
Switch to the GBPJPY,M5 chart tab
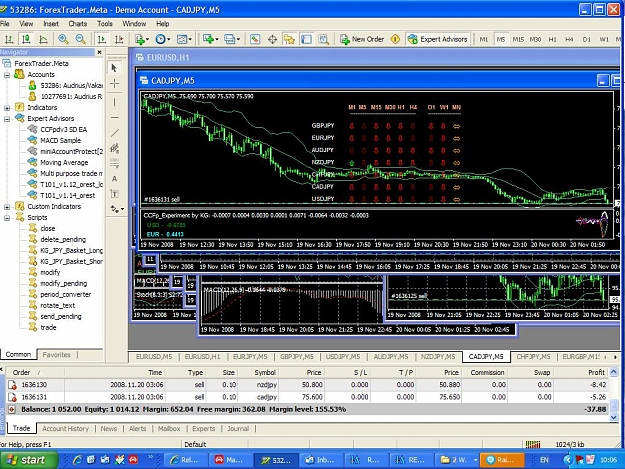coord(297,357)
